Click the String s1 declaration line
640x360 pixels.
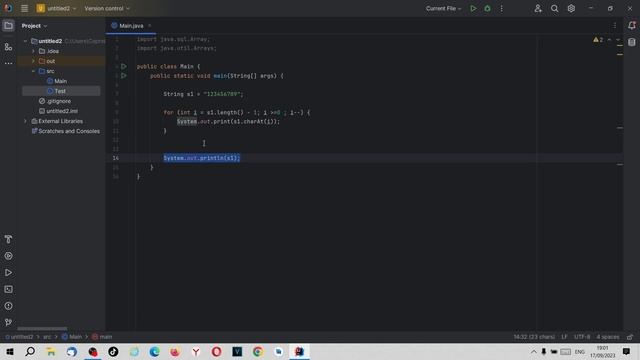203,94
